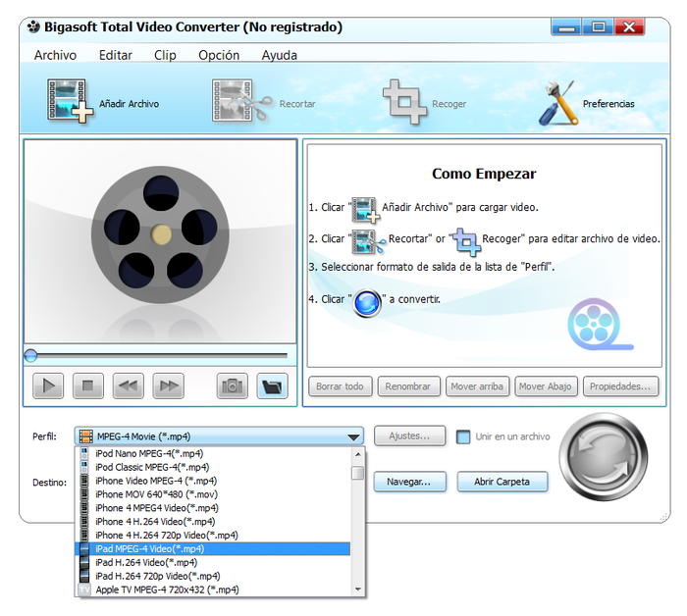Viewport: 687px width, 616px height.
Task: Click the stop playback button
Action: coord(88,385)
